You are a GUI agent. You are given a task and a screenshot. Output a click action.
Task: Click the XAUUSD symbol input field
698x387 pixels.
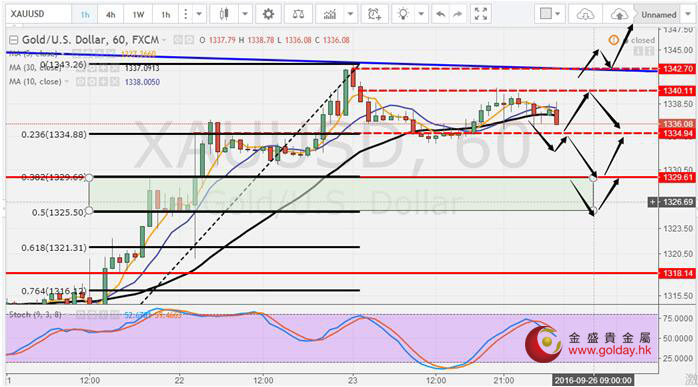38,14
